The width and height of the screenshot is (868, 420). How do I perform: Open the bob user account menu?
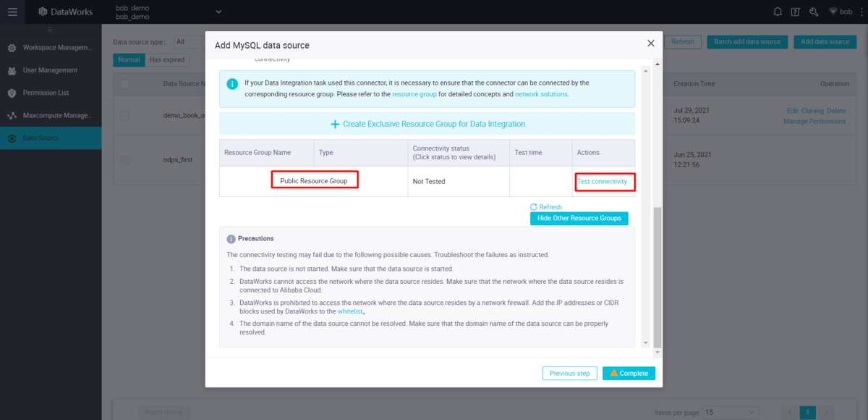(x=841, y=12)
